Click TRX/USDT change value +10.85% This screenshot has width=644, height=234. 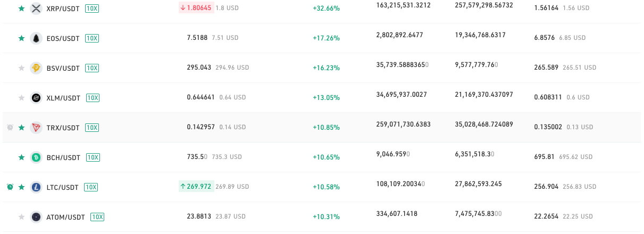pyautogui.click(x=326, y=128)
